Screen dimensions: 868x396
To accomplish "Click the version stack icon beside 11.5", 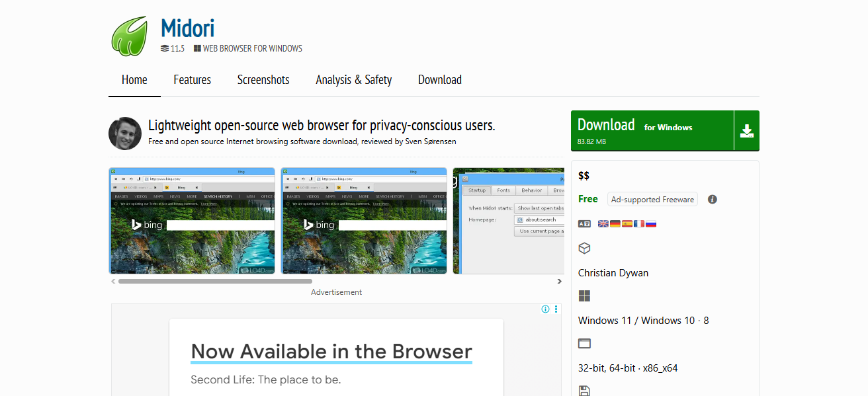I will pyautogui.click(x=165, y=48).
